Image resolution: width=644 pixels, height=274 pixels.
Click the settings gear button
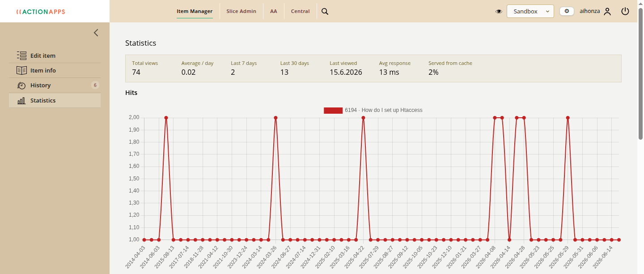(567, 11)
